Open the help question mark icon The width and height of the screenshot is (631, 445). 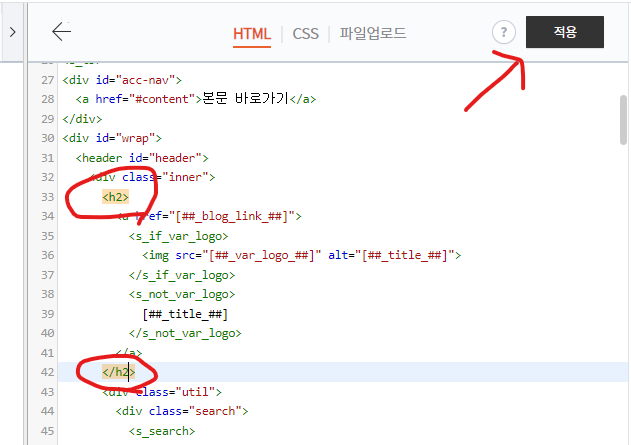pos(504,32)
